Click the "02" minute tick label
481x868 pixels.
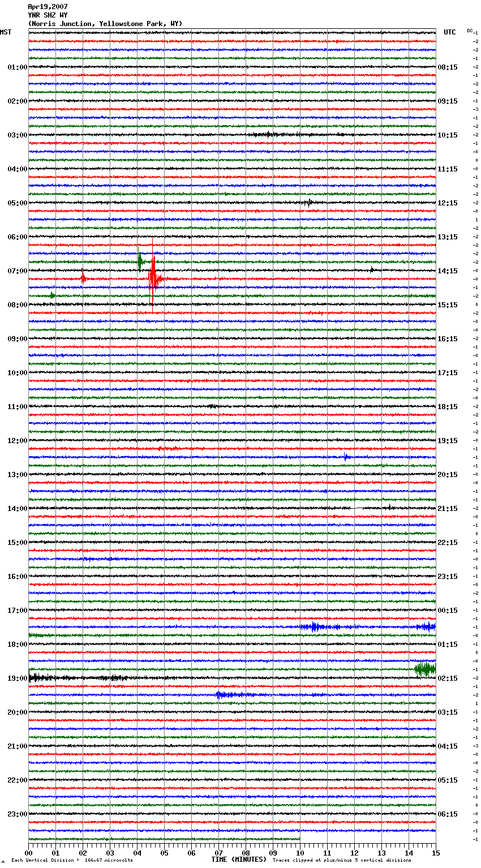click(83, 853)
